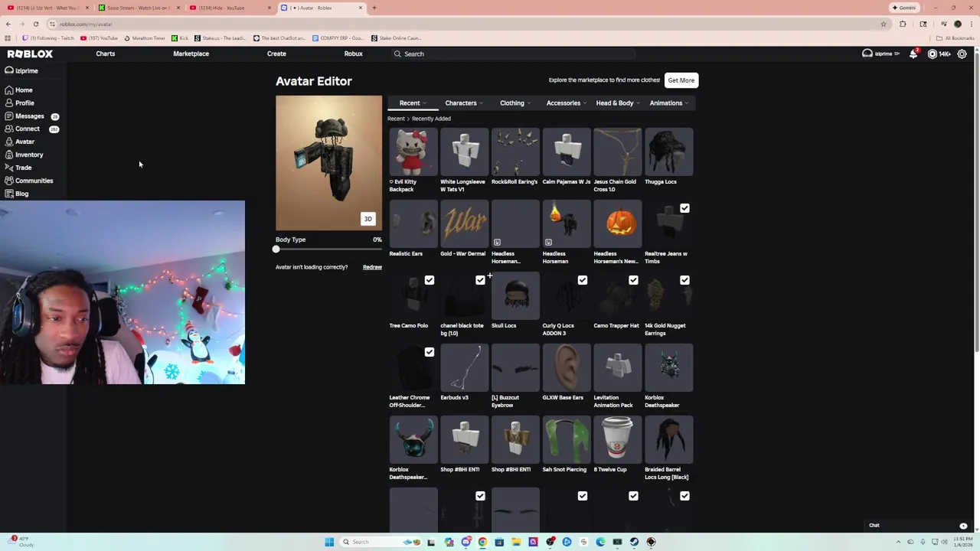The width and height of the screenshot is (980, 551).
Task: Open new browser tab with plus
Action: (374, 8)
